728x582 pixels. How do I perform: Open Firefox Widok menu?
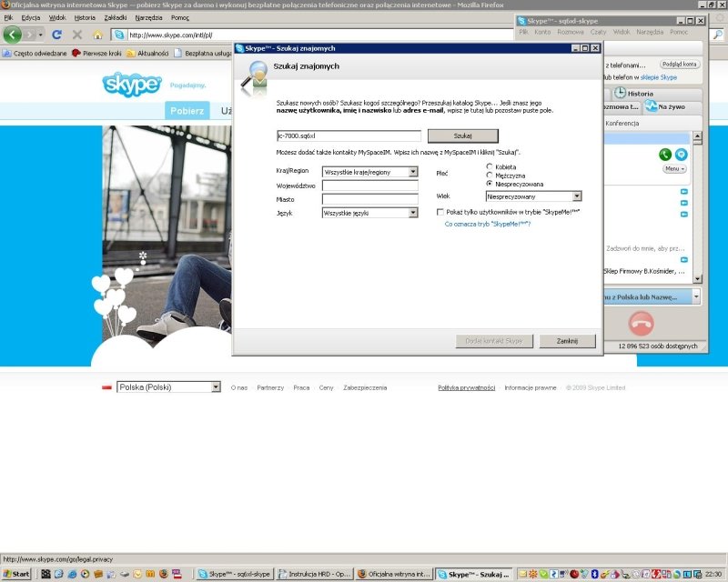[x=57, y=17]
